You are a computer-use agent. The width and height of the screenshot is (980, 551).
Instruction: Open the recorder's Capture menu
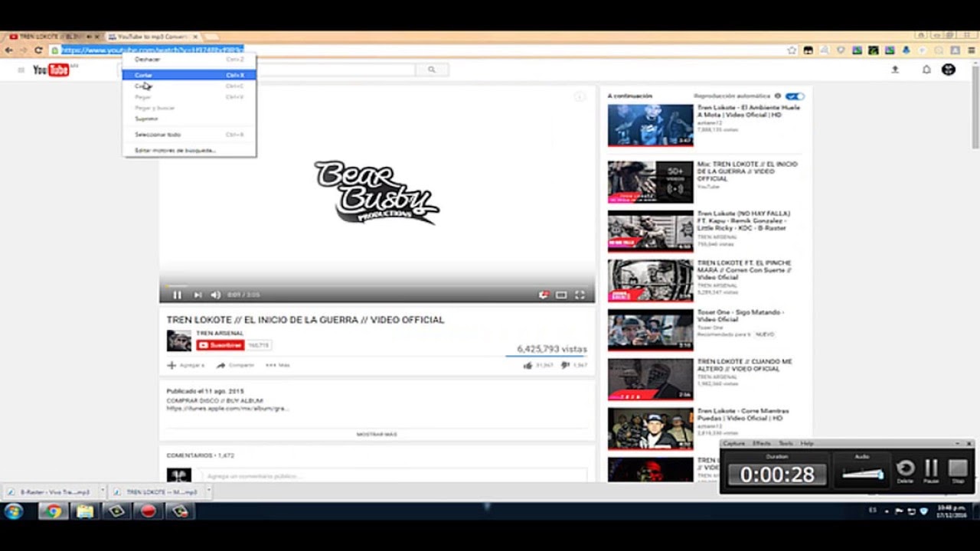(x=733, y=444)
